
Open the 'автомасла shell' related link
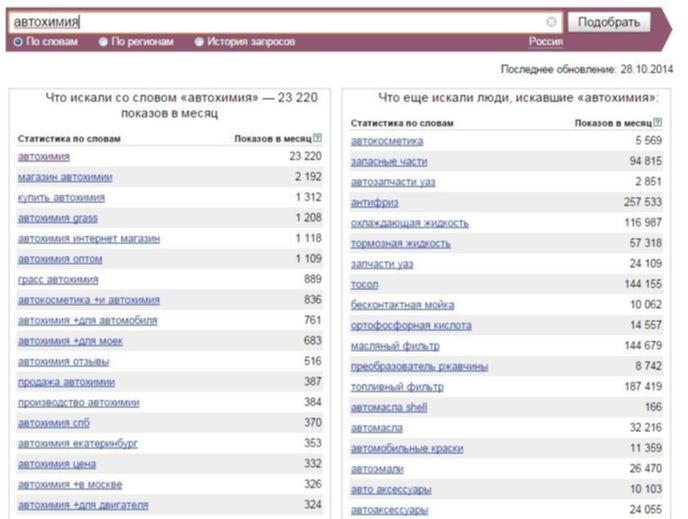tap(388, 407)
